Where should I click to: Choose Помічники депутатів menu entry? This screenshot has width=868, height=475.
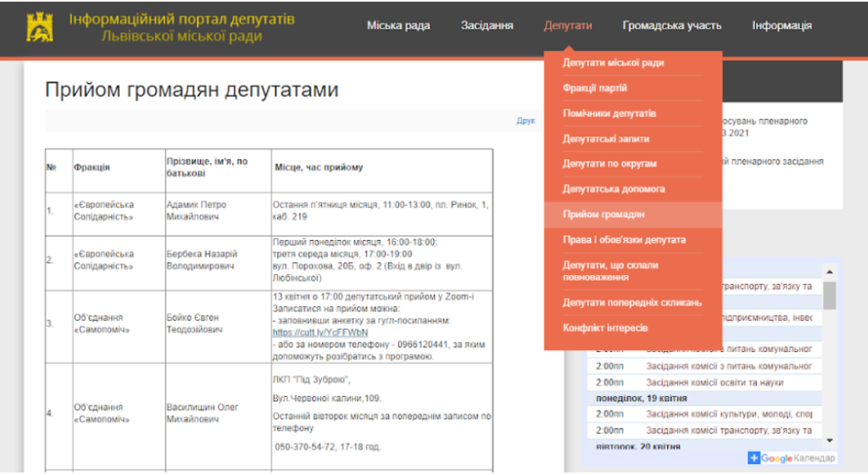pos(609,114)
